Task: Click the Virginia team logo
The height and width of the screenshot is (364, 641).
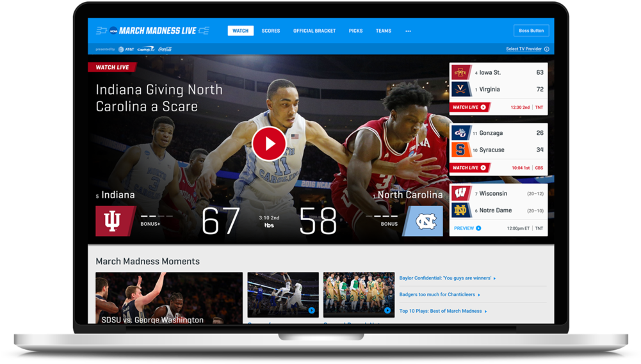Action: (x=460, y=89)
